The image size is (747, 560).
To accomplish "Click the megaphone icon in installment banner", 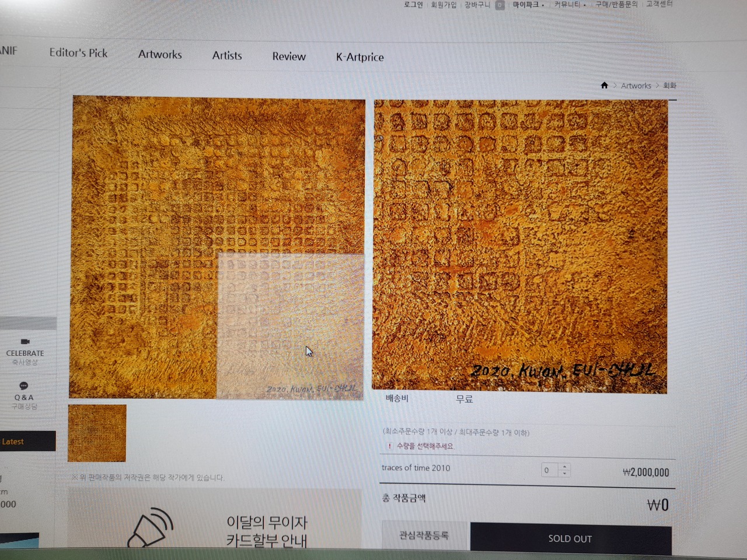I will (151, 528).
